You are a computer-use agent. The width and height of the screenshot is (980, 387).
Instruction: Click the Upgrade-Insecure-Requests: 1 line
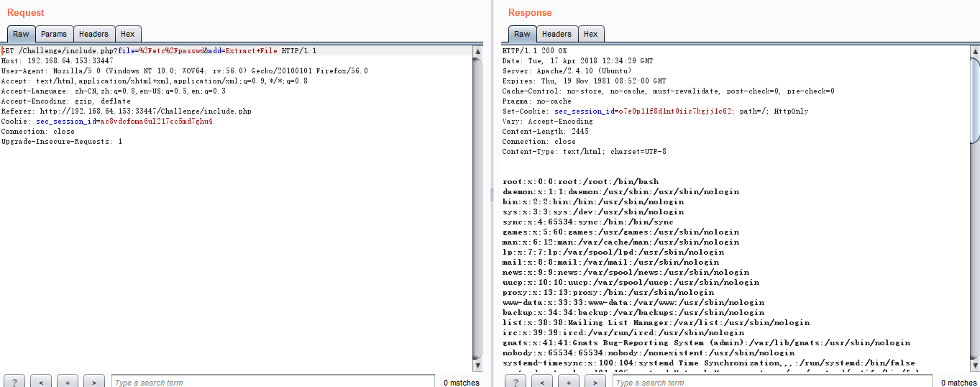[x=62, y=142]
